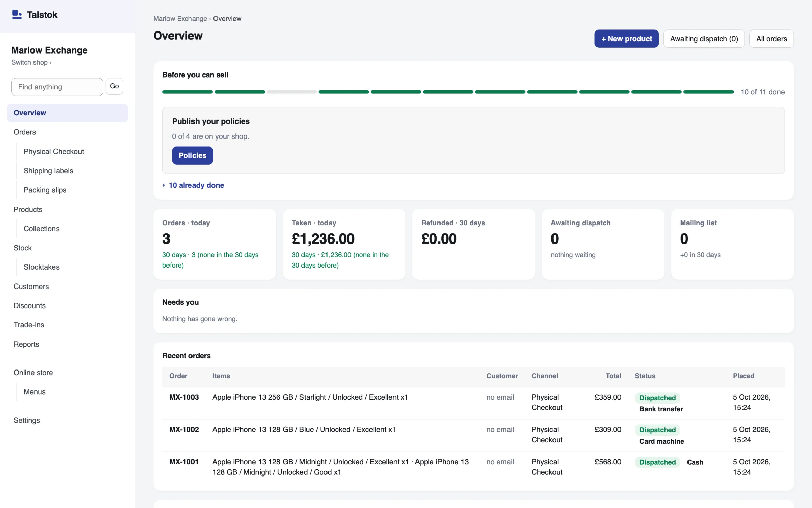This screenshot has height=508, width=812.
Task: Click the unfinished grey progress segment
Action: [x=292, y=92]
